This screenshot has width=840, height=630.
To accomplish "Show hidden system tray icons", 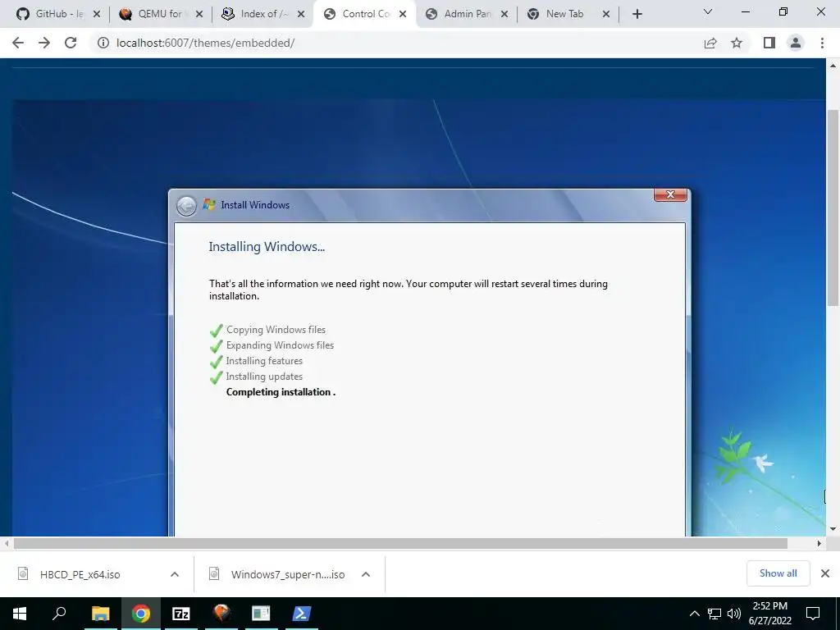I will (694, 614).
